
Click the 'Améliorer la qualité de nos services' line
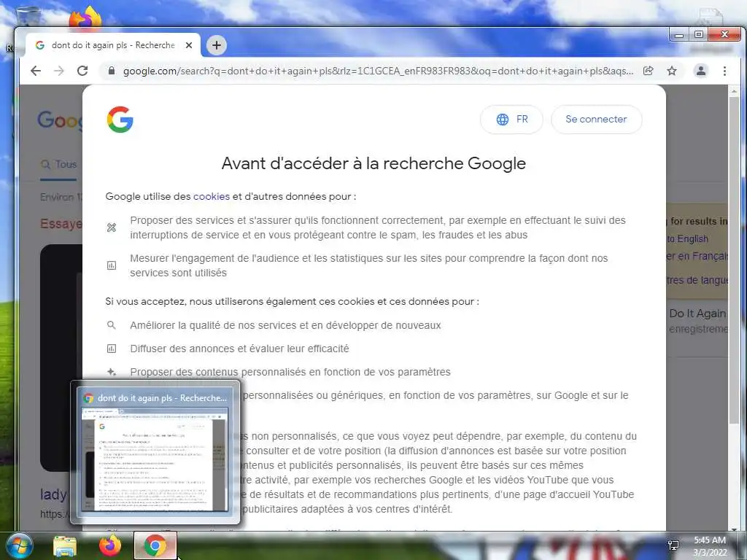pyautogui.click(x=285, y=325)
